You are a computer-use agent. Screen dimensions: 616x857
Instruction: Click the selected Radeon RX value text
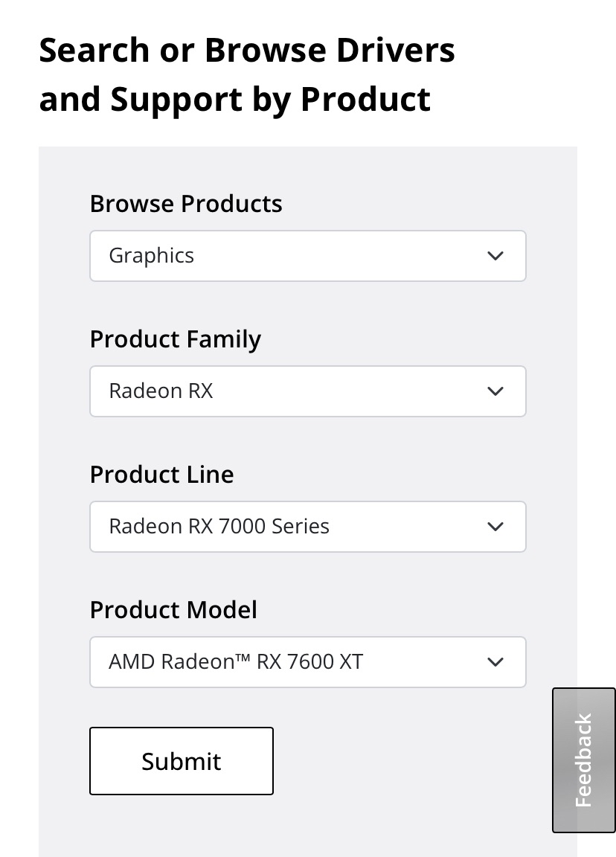point(161,391)
